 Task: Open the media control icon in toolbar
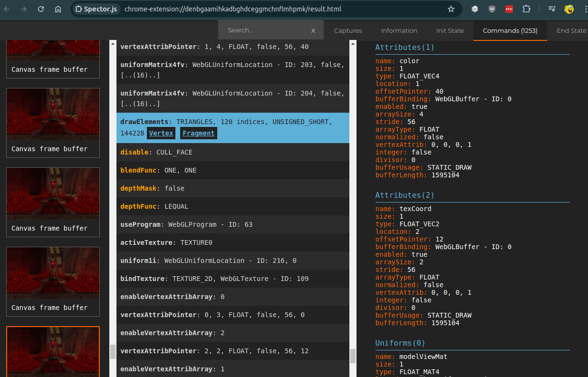pos(551,9)
